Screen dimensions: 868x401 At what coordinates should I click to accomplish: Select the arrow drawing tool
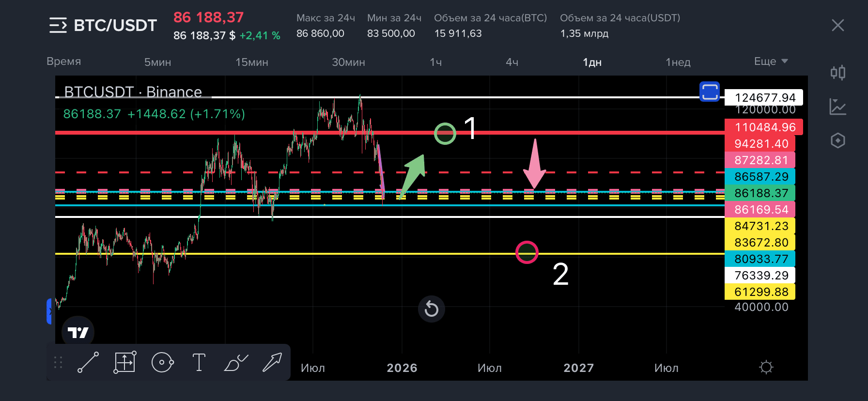(272, 362)
